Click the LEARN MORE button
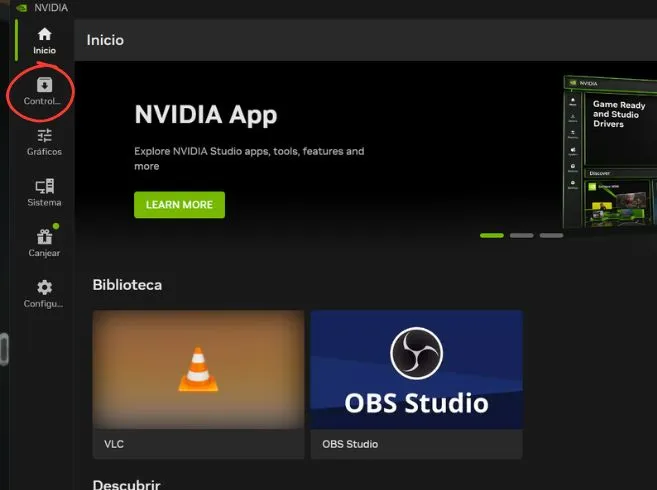The height and width of the screenshot is (490, 657). pos(179,205)
